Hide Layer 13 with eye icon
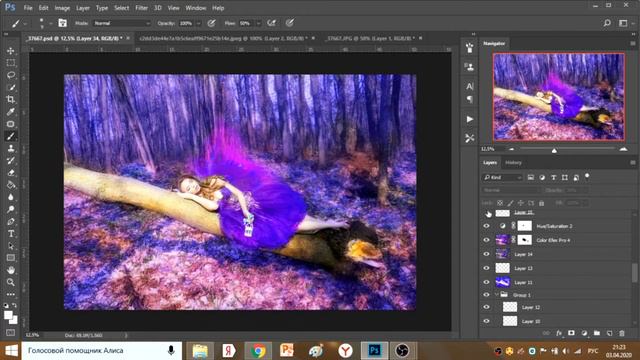Screen dimensions: 640x360 (486, 268)
